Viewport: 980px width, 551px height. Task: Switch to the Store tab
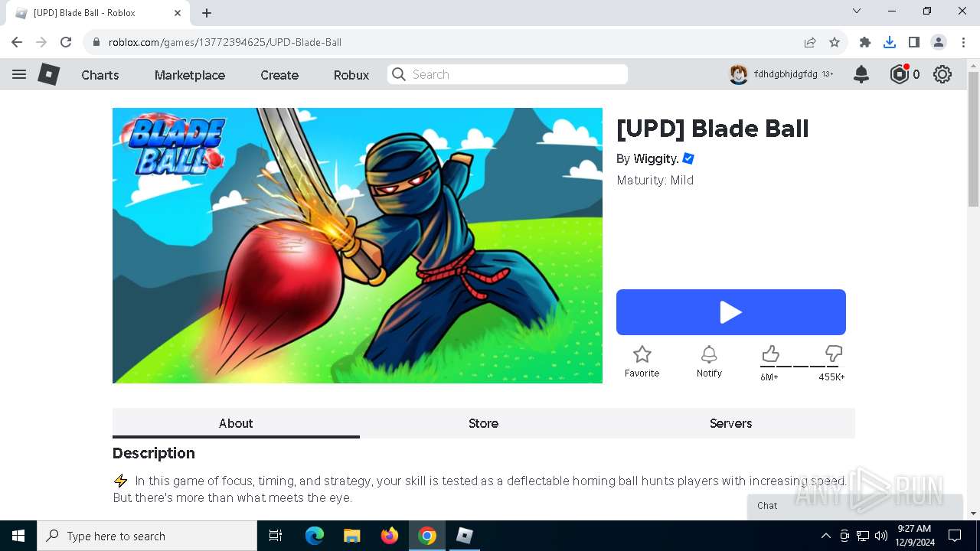pos(483,423)
